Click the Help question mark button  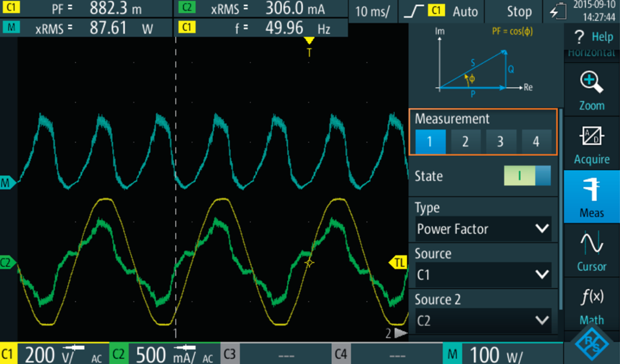[x=592, y=37]
